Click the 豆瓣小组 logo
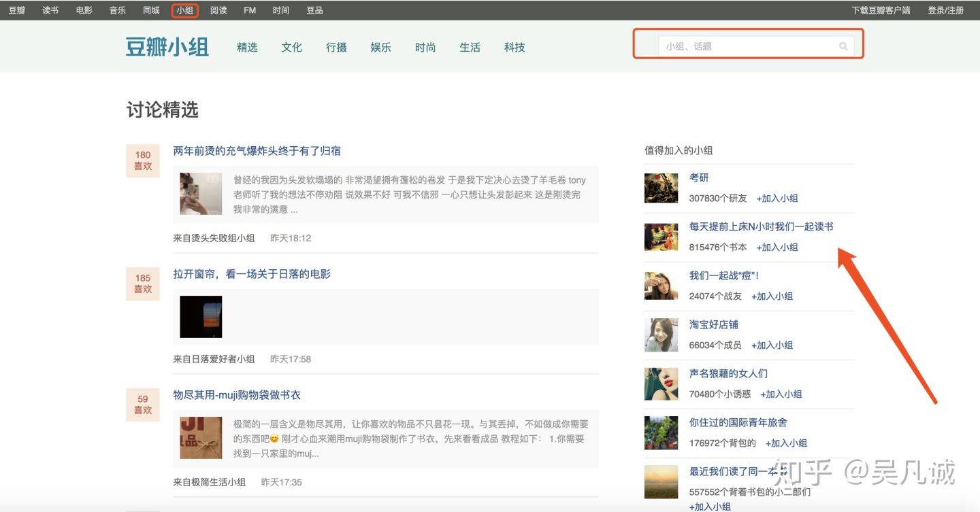The width and height of the screenshot is (980, 512). (x=167, y=47)
